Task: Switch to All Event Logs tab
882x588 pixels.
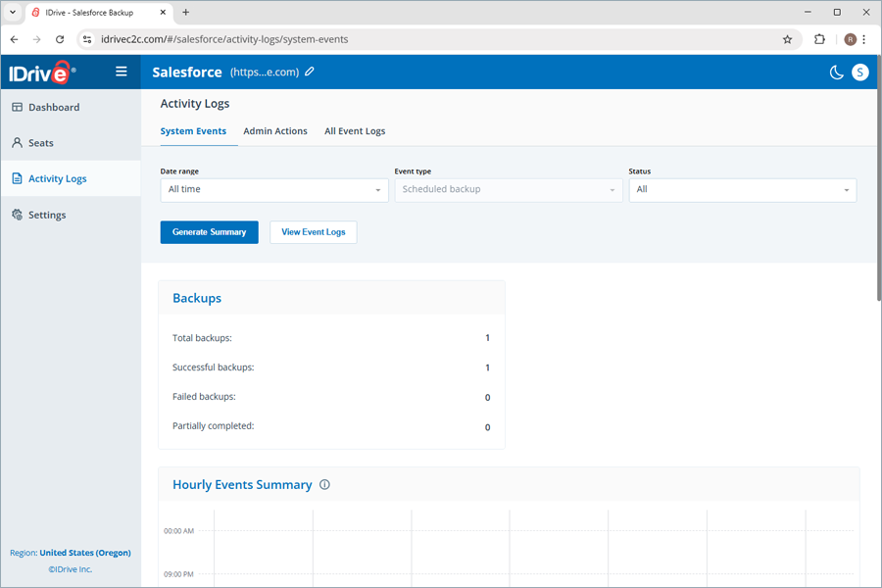Action: tap(355, 131)
